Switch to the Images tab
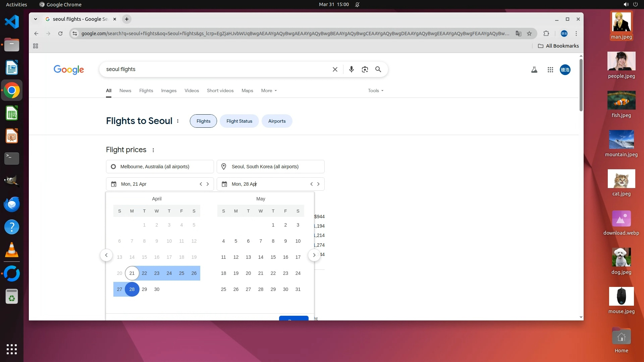Viewport: 644px width, 362px height. pos(168,90)
